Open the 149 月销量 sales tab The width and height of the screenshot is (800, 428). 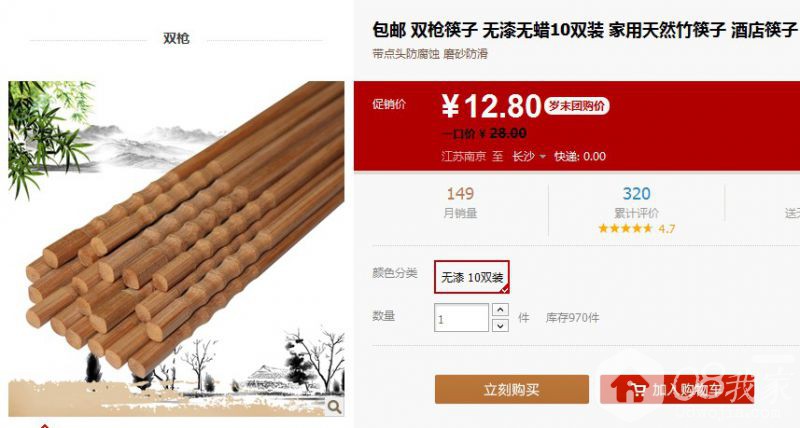pos(460,203)
